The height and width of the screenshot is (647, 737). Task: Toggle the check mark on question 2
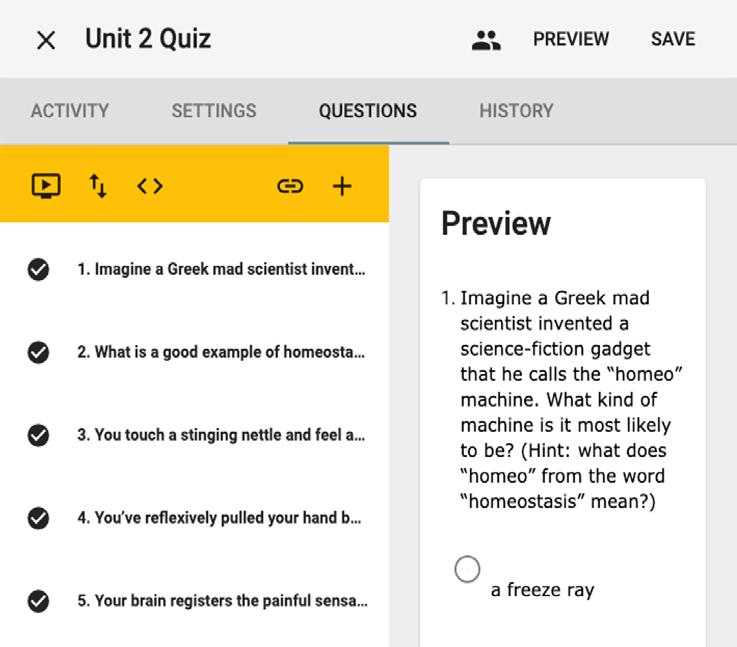point(38,352)
